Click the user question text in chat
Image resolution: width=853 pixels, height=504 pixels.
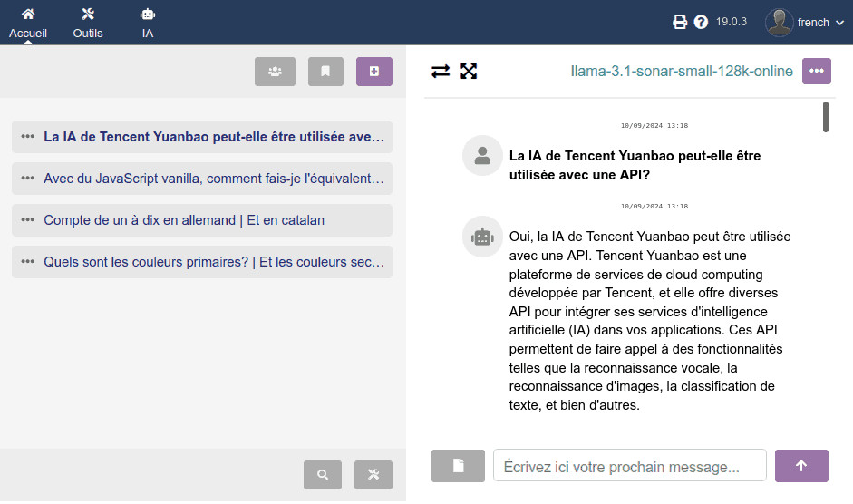(x=635, y=166)
